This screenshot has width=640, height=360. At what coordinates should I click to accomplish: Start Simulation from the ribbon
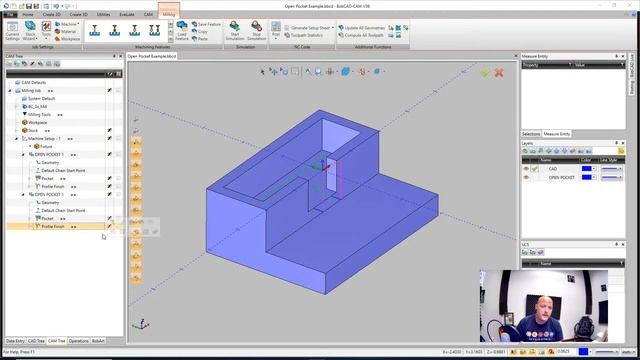point(235,31)
